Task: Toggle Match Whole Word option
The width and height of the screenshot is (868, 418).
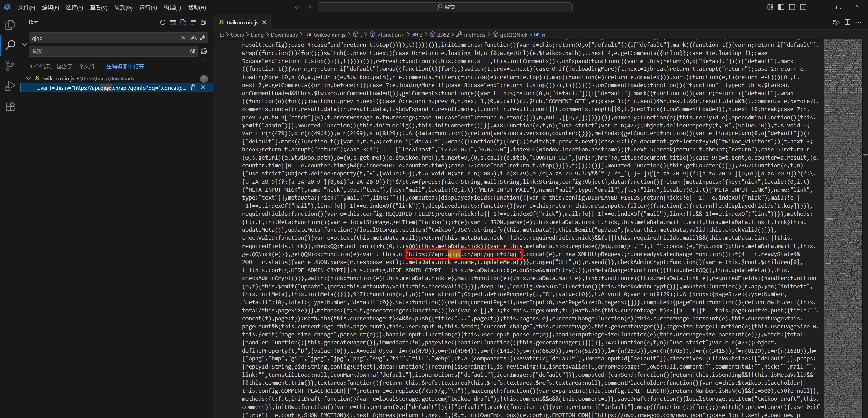Action: (x=193, y=38)
